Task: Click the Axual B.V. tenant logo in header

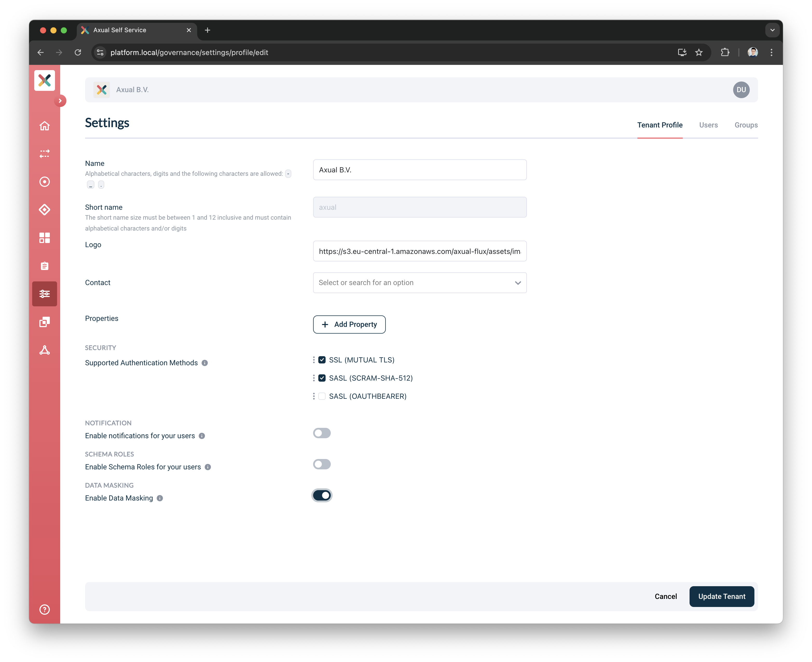Action: [102, 90]
